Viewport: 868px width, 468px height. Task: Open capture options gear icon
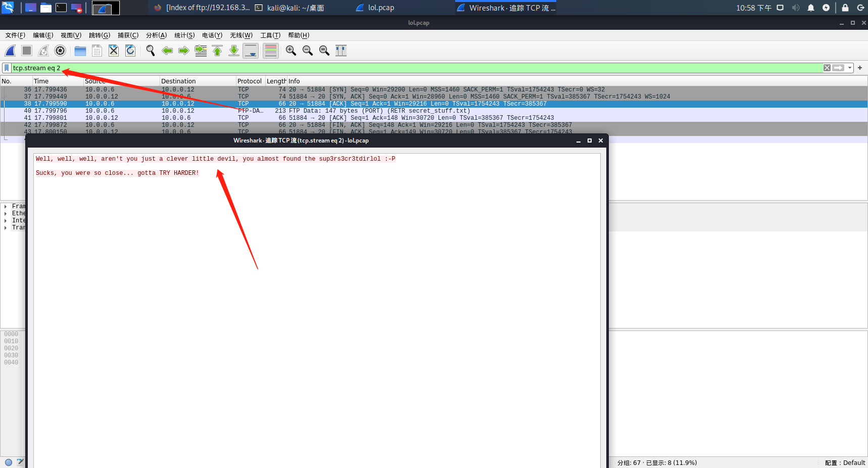(60, 51)
